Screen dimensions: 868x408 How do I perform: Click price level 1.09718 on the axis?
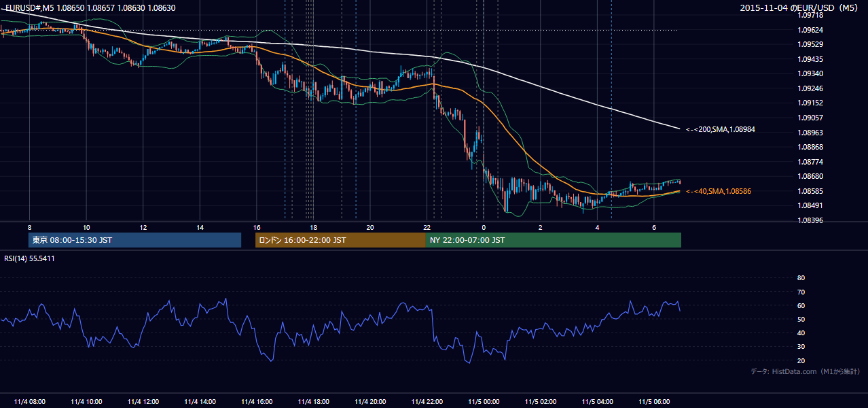coord(810,15)
